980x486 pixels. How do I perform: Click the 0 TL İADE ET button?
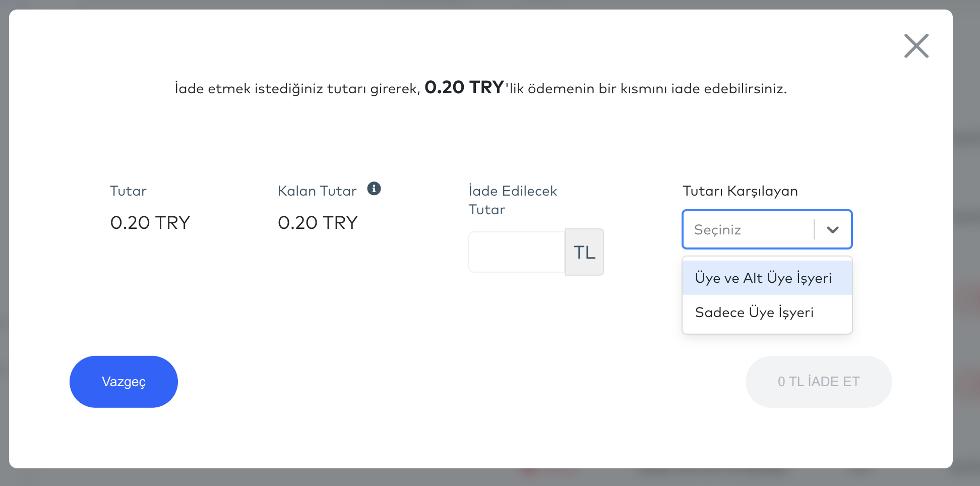click(x=818, y=382)
